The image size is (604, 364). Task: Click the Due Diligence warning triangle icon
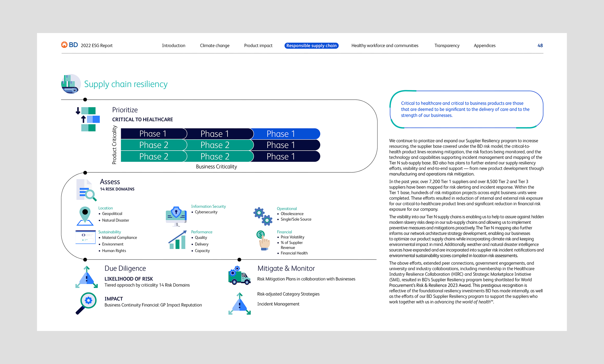coord(86,277)
